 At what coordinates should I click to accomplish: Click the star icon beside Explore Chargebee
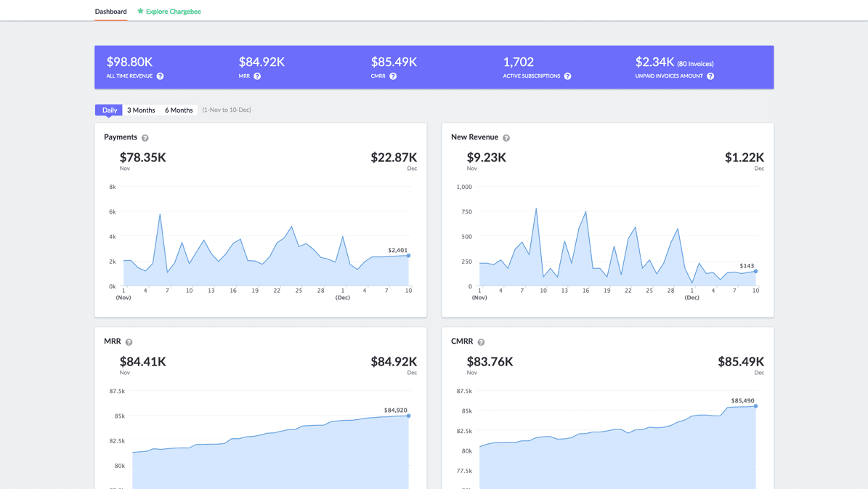[139, 11]
